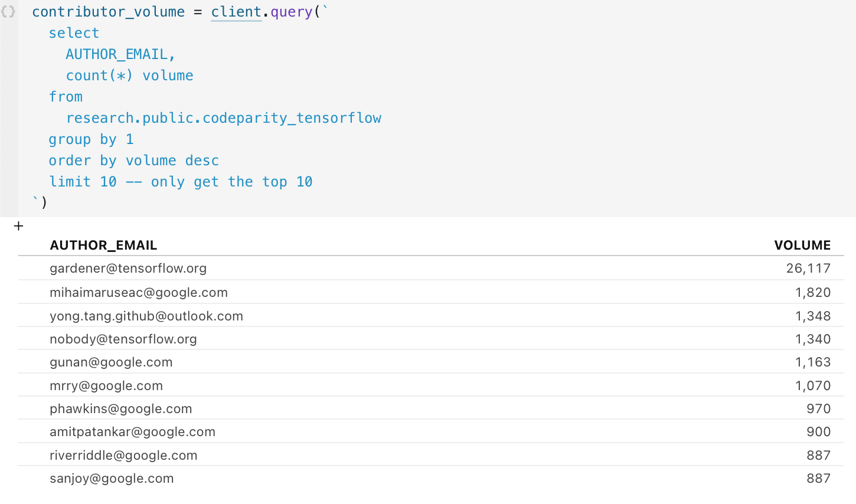Click the limit 10 comment line
Image resolution: width=856 pixels, height=504 pixels.
click(x=181, y=182)
